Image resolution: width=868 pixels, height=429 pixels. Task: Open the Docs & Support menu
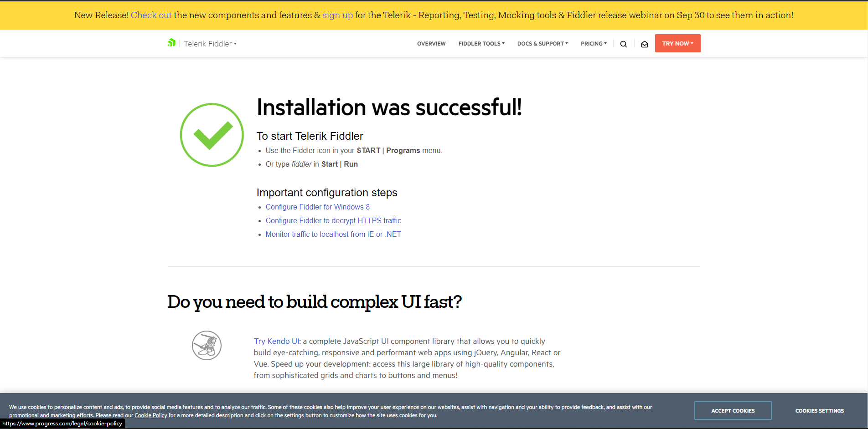point(542,44)
